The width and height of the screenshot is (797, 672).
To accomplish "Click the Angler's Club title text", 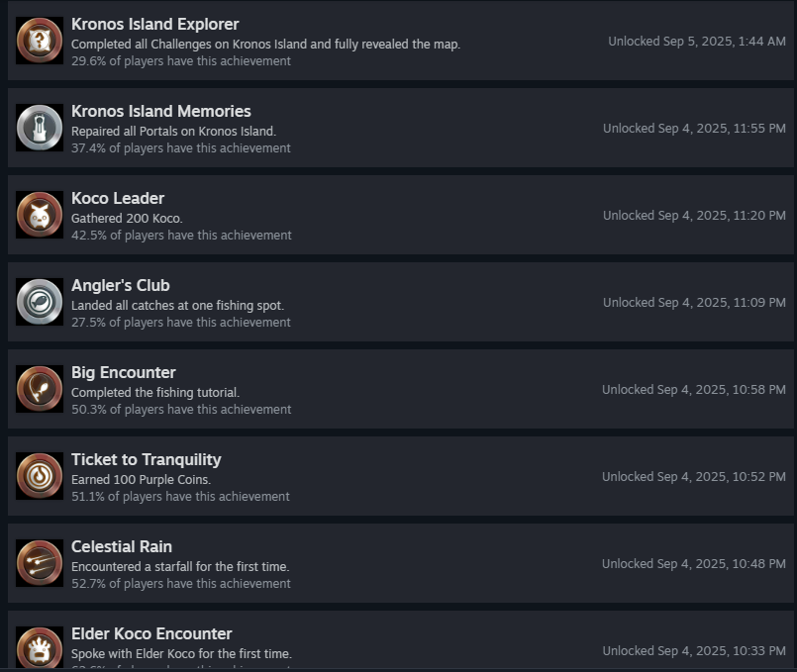I will tap(121, 285).
